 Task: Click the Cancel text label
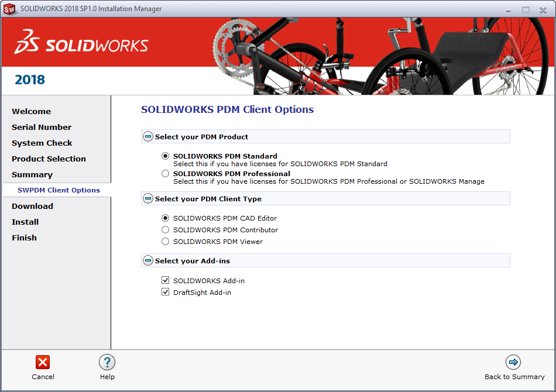(43, 377)
